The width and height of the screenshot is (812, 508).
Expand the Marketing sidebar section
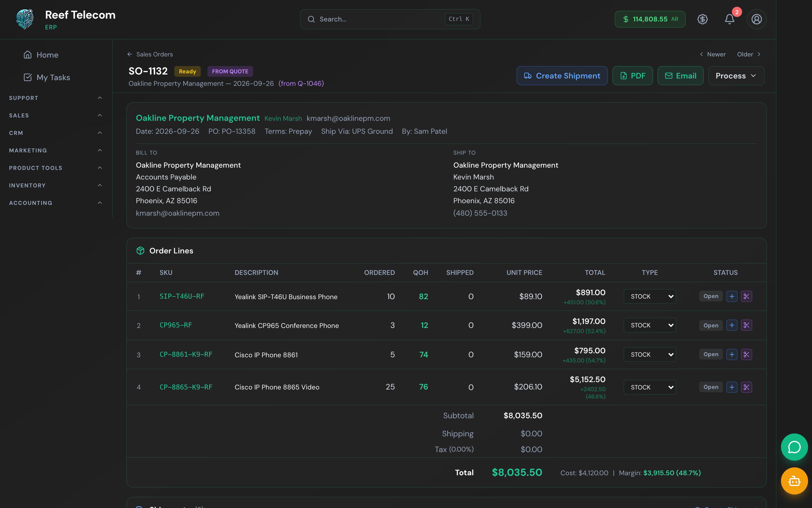click(x=56, y=150)
